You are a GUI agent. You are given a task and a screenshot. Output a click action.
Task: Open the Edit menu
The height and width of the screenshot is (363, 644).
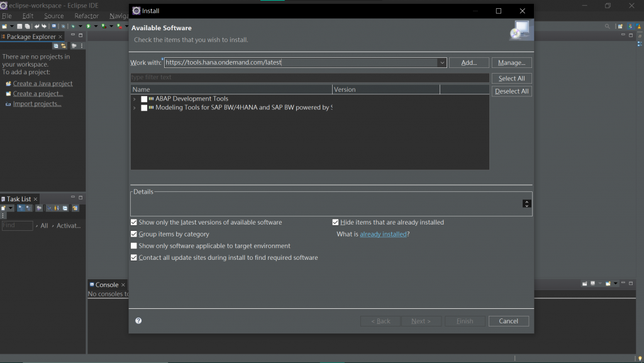pyautogui.click(x=28, y=16)
